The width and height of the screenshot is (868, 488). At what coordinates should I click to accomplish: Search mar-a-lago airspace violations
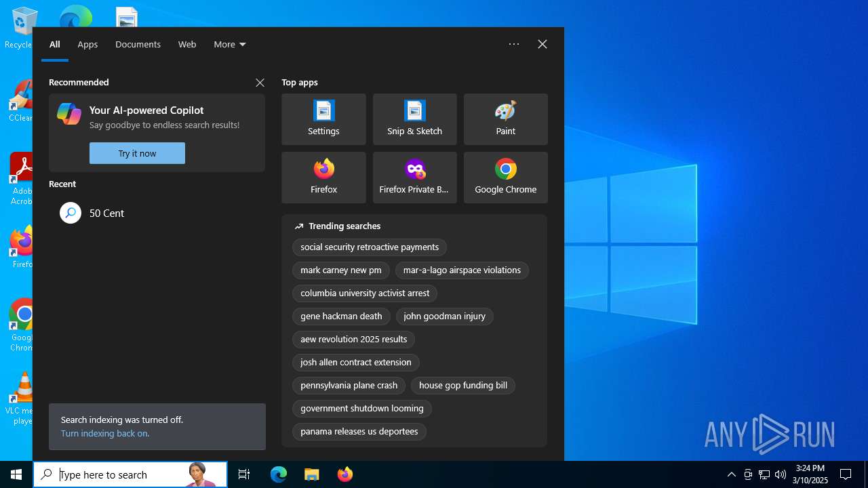(462, 270)
